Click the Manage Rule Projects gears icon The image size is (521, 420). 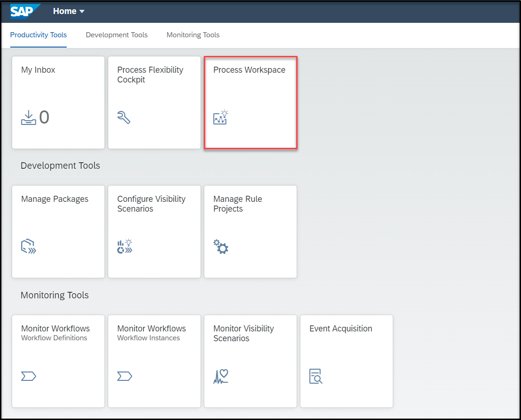221,247
